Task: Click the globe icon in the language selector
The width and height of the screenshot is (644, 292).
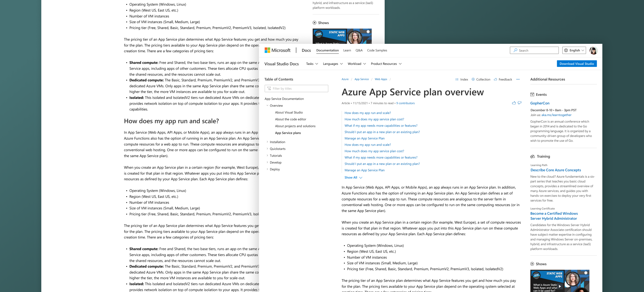Action: coord(566,50)
